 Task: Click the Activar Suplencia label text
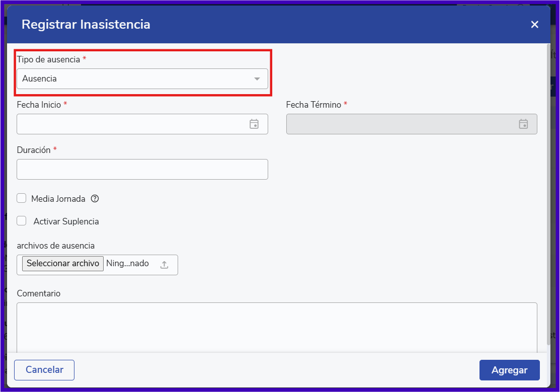point(66,221)
